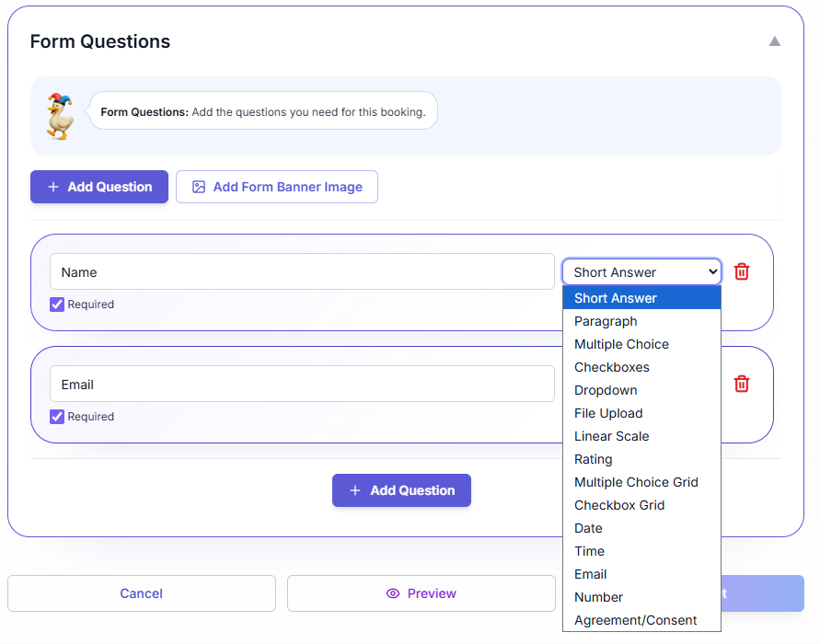This screenshot has height=644, width=820.
Task: Delete the Email question with trash icon
Action: pyautogui.click(x=741, y=385)
